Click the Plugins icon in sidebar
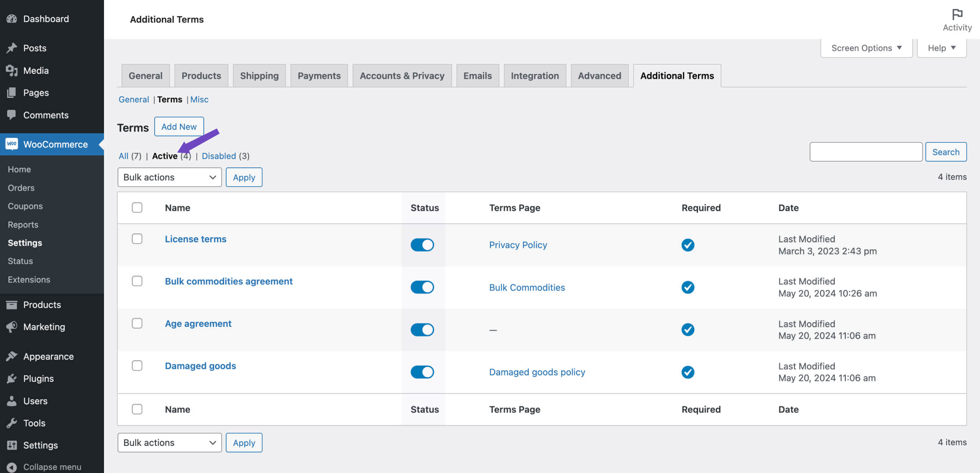980x473 pixels. point(12,378)
